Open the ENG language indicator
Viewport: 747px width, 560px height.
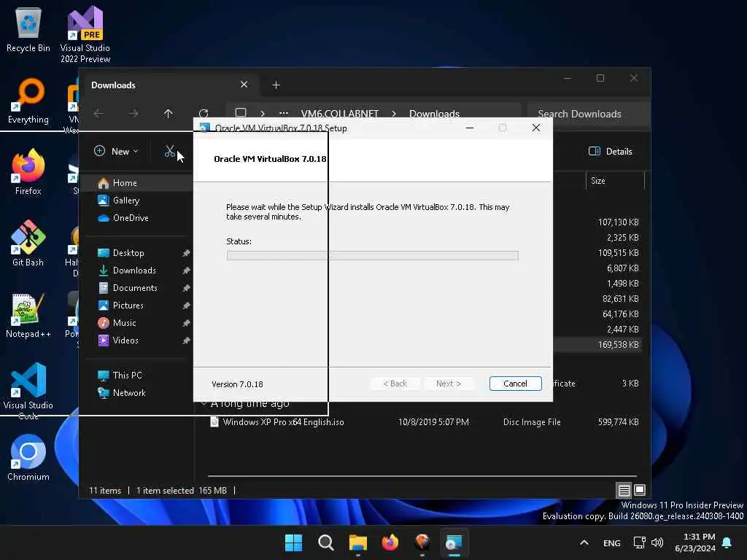click(x=612, y=542)
